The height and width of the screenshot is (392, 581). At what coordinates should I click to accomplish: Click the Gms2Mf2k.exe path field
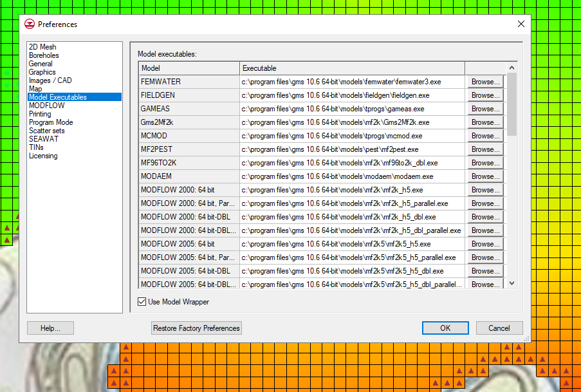[x=353, y=122]
